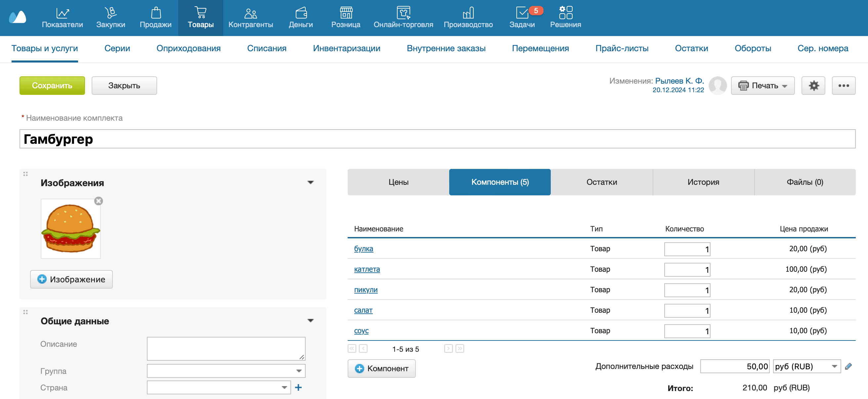This screenshot has width=868, height=399.
Task: Open the Задачи checklist icon
Action: [x=522, y=13]
